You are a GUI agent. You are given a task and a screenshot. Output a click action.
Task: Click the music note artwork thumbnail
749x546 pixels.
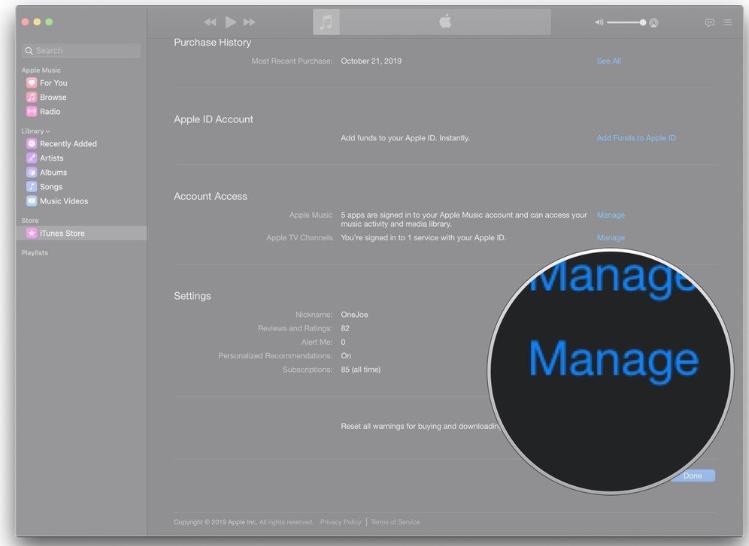326,22
